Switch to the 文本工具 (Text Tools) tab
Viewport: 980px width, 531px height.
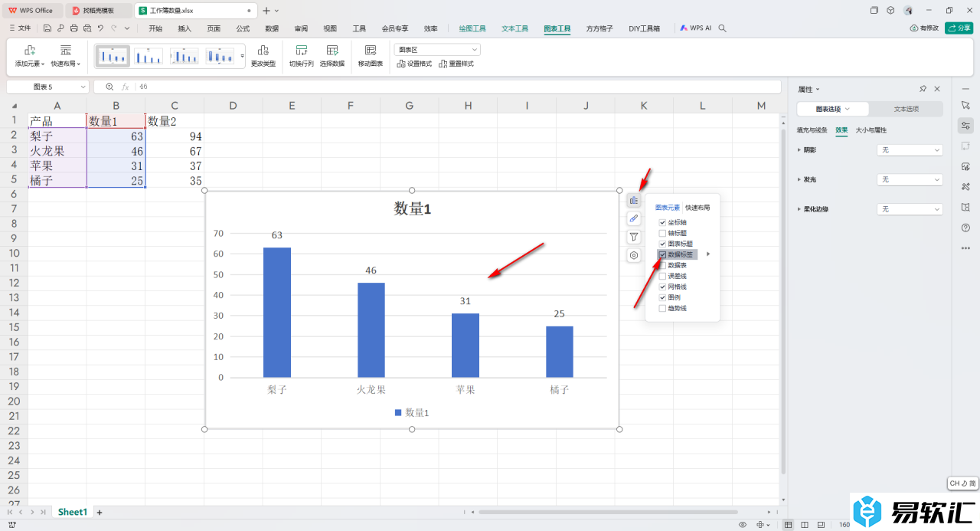coord(515,28)
